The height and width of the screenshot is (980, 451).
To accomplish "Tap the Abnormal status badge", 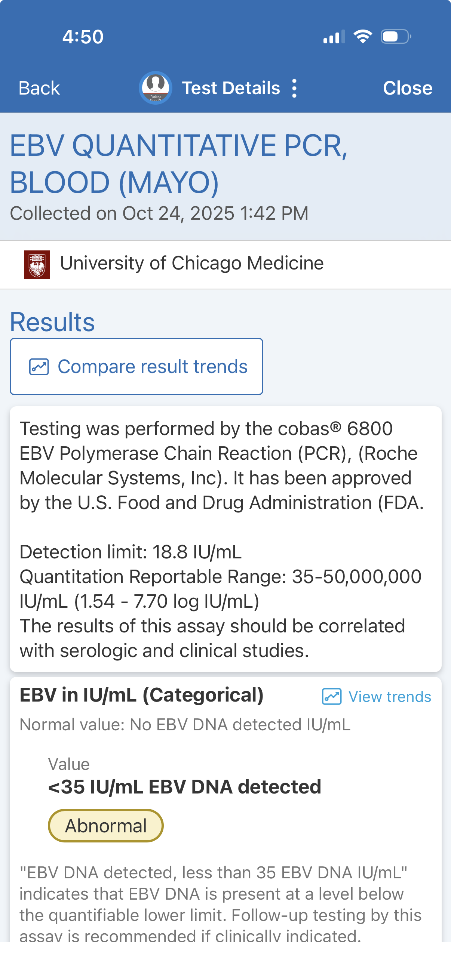I will click(106, 826).
